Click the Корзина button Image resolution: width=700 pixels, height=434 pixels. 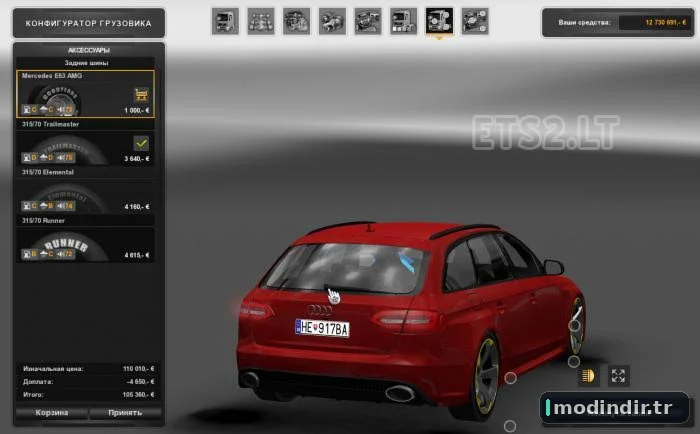pos(52,413)
